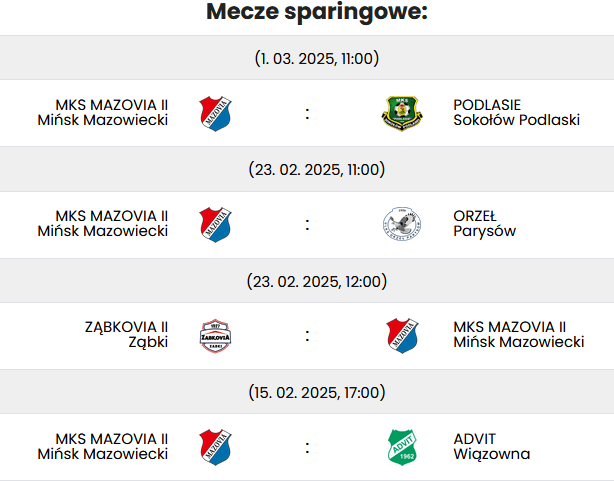Select Mazovia crest in the Advit match
Screen dimensions: 614x481
pos(215,447)
